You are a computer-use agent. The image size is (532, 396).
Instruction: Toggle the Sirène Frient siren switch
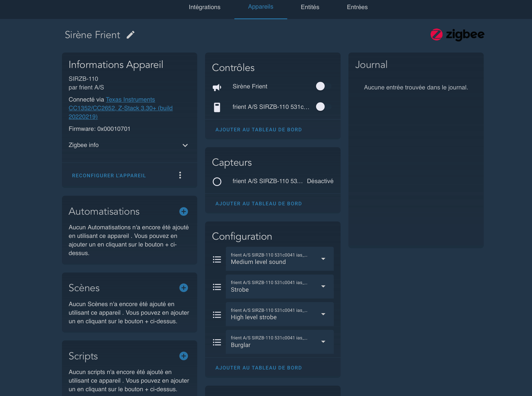tap(323, 86)
